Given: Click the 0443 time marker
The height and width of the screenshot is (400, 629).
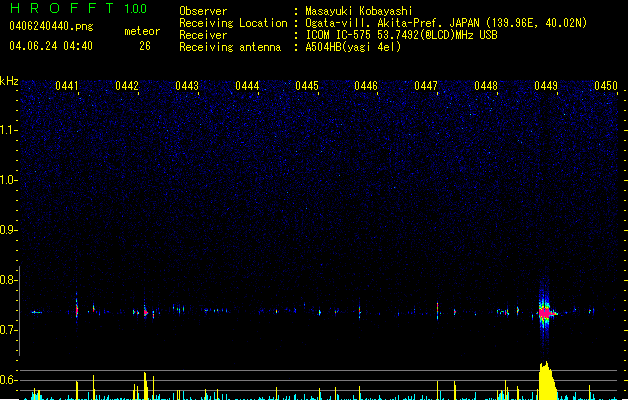Looking at the screenshot, I should (187, 86).
